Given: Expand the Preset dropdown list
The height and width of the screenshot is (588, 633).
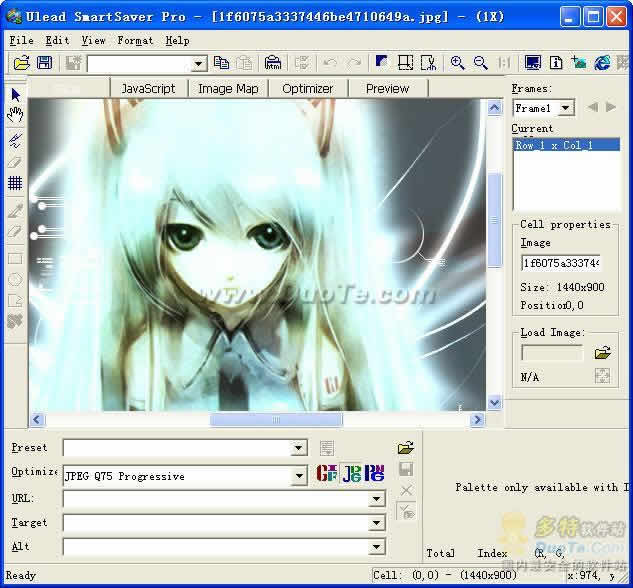Looking at the screenshot, I should (298, 448).
